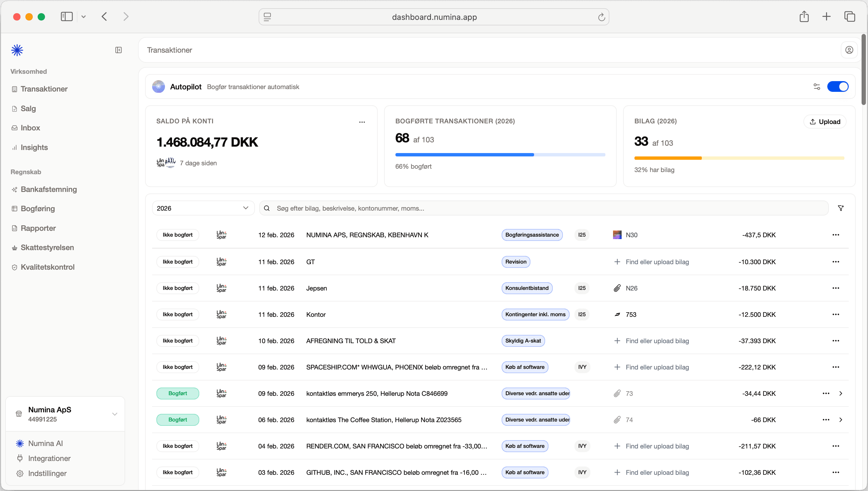Screen dimensions: 868x491
Task: Open Indstillinger from the bottom sidebar menu
Action: click(x=47, y=473)
